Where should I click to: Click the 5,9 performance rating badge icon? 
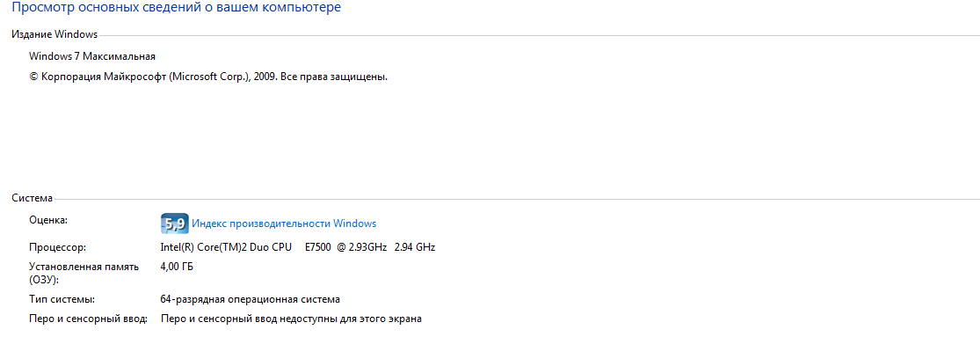(x=174, y=223)
